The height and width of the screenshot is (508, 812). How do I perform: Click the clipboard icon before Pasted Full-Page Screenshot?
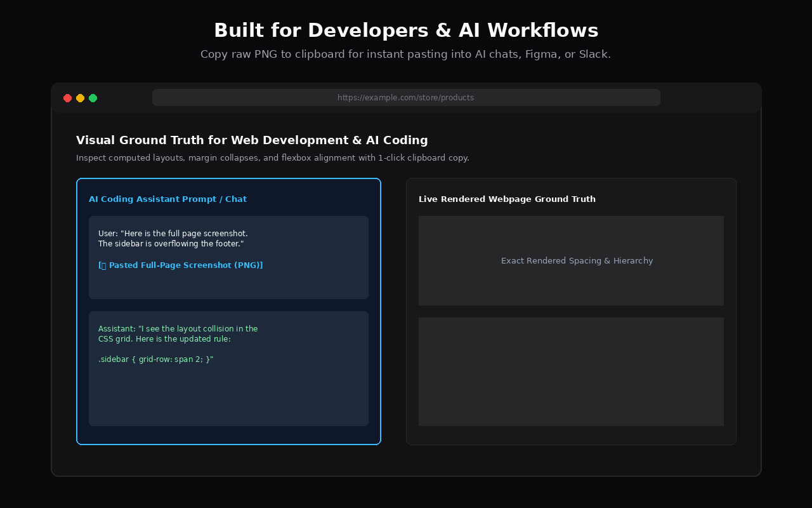tap(103, 265)
